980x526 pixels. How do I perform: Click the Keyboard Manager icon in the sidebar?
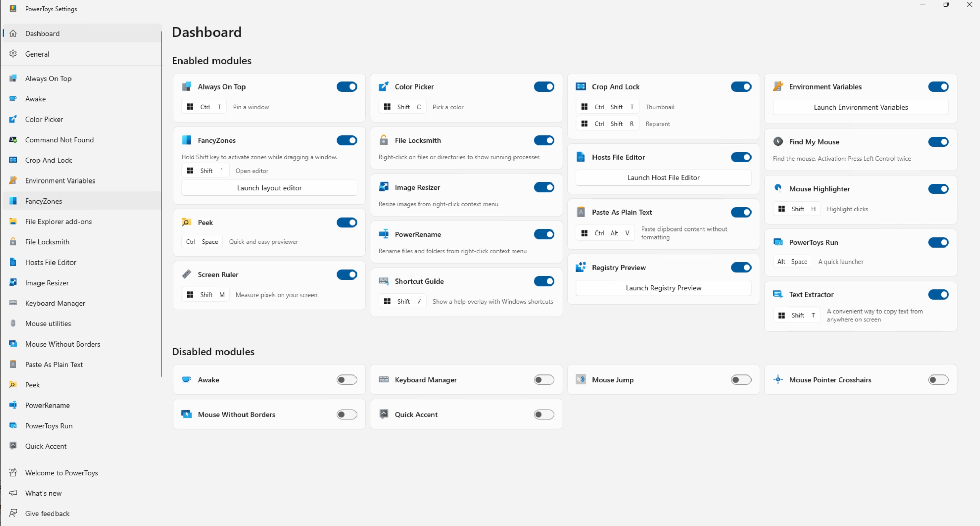point(13,303)
